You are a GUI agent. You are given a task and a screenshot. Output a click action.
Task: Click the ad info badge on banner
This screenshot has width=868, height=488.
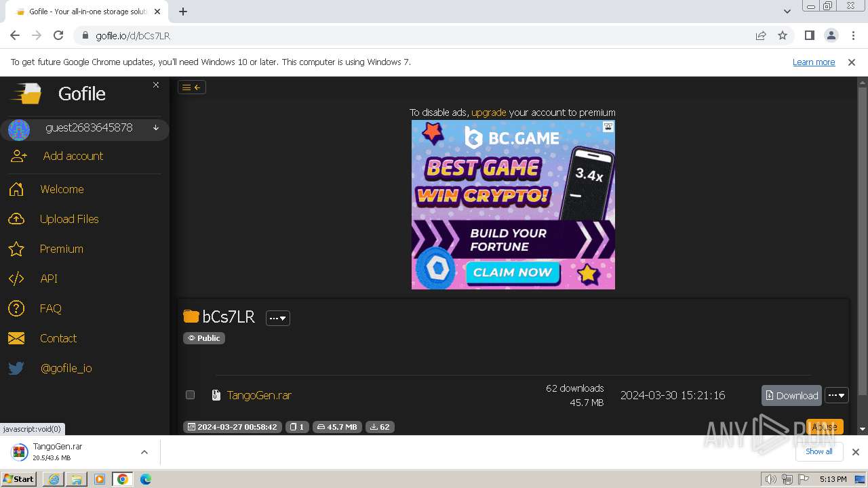tap(608, 126)
